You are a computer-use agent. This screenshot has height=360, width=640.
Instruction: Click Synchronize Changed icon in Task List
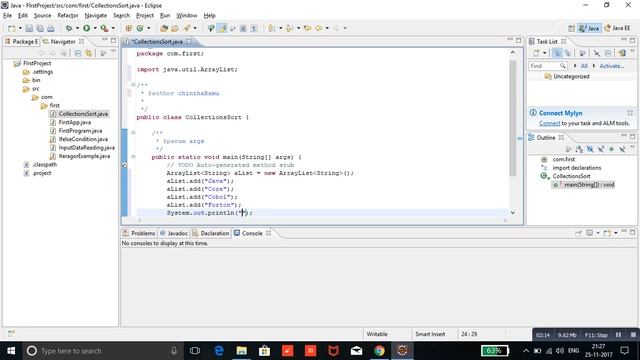[622, 53]
